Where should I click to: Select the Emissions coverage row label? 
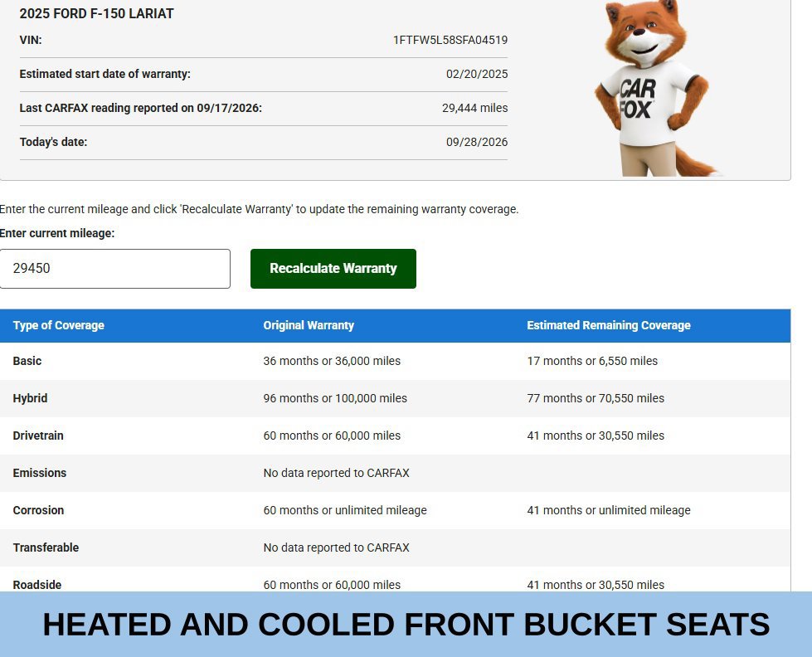tap(40, 473)
